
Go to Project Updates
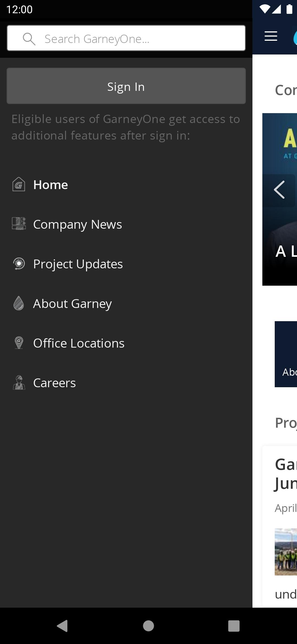[126, 264]
